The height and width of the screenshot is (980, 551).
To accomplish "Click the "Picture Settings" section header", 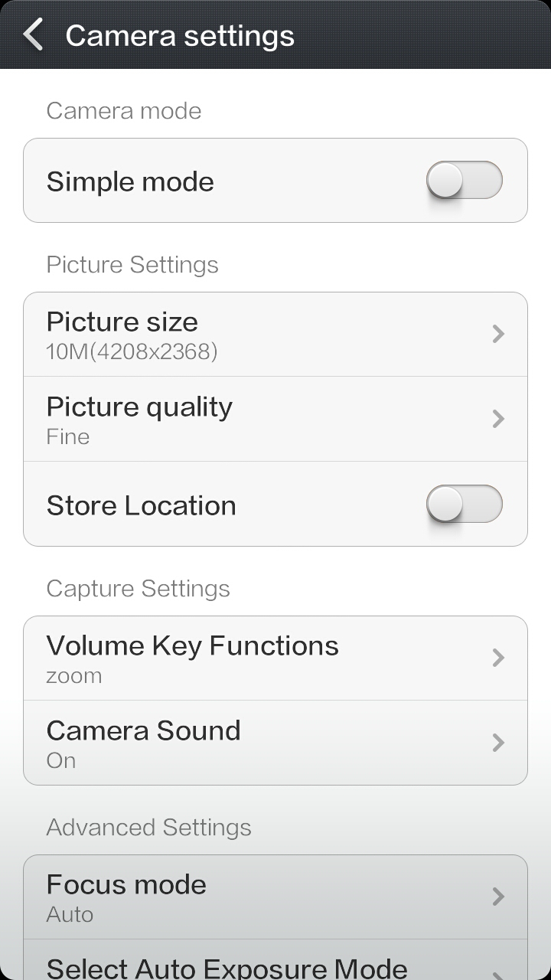I will [132, 265].
